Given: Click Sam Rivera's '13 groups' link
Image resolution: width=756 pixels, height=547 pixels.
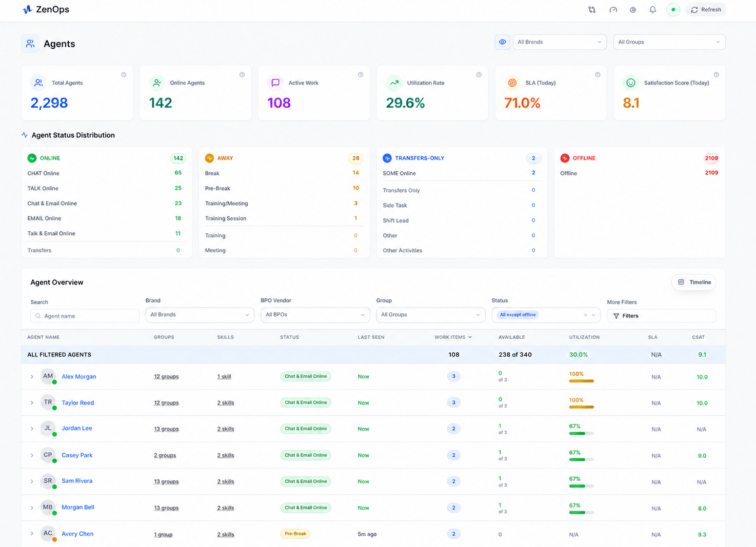Looking at the screenshot, I should pos(166,481).
